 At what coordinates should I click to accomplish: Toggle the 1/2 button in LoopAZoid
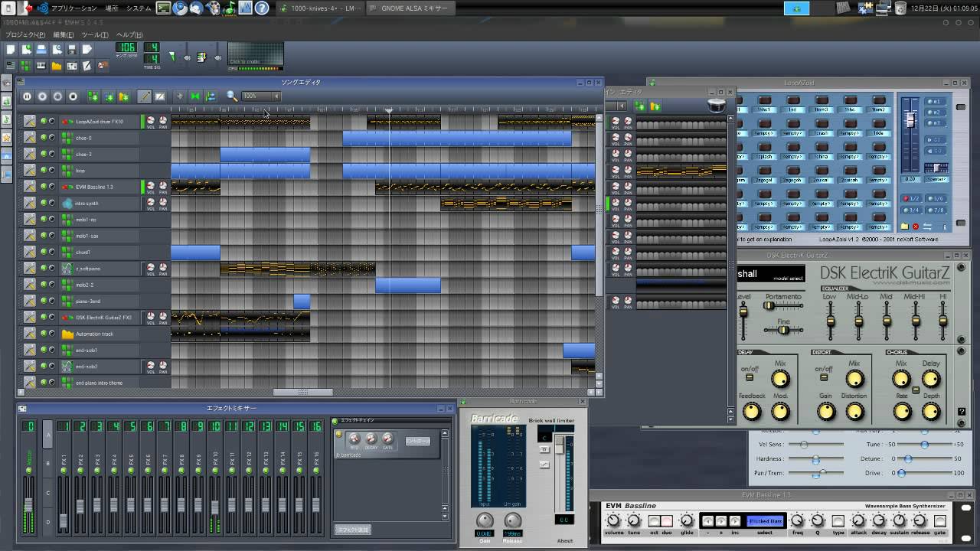(x=912, y=199)
